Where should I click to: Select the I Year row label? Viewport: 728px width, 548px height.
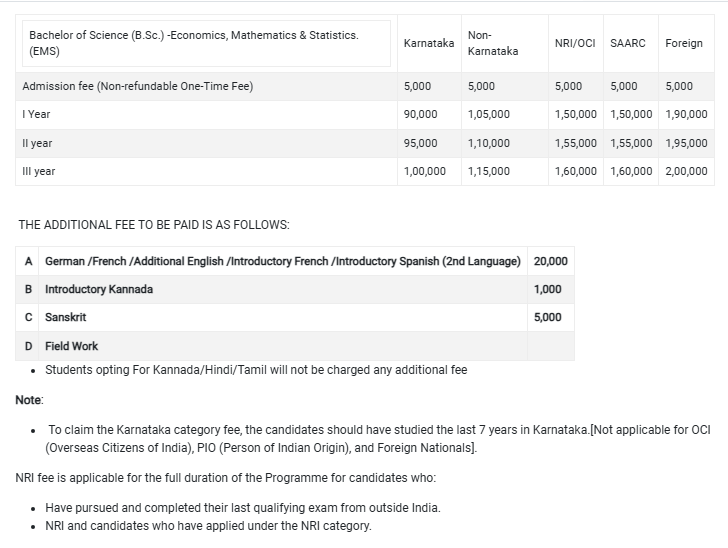click(x=36, y=114)
